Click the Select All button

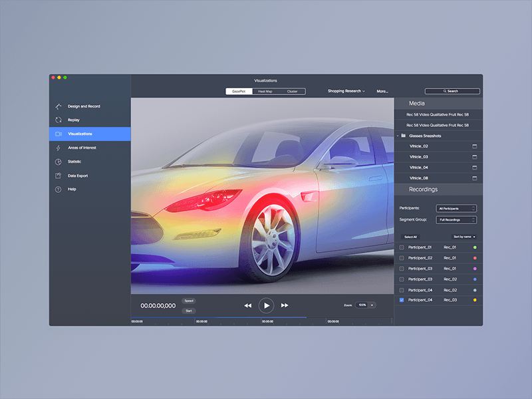click(410, 237)
